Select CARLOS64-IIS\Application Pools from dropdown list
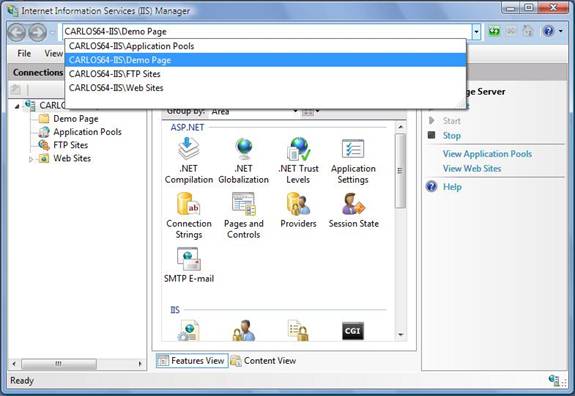The width and height of the screenshot is (575, 396). click(265, 46)
